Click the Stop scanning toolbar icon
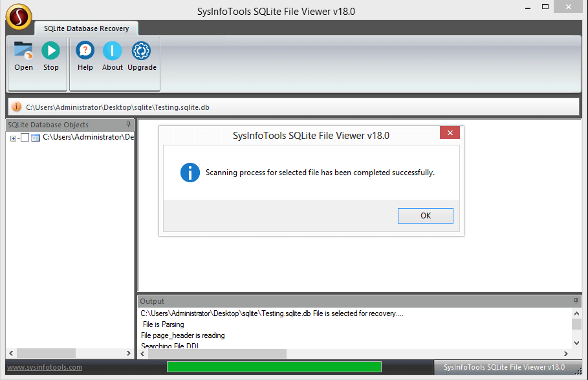The width and height of the screenshot is (588, 380). [50, 50]
